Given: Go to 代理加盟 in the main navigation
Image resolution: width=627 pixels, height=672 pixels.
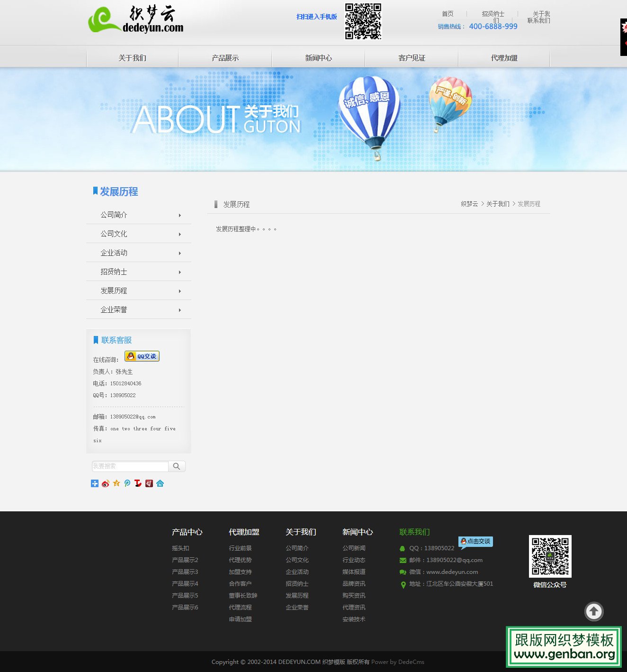Looking at the screenshot, I should (x=504, y=58).
